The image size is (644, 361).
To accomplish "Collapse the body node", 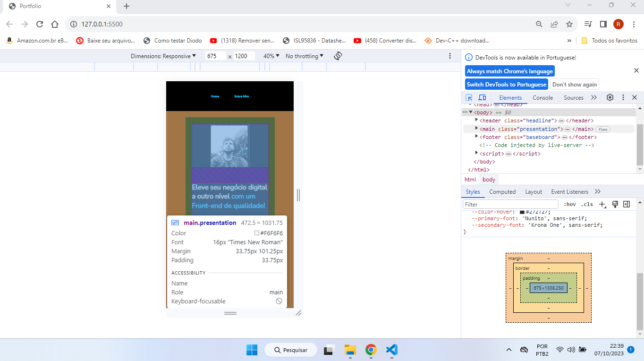I will point(471,112).
